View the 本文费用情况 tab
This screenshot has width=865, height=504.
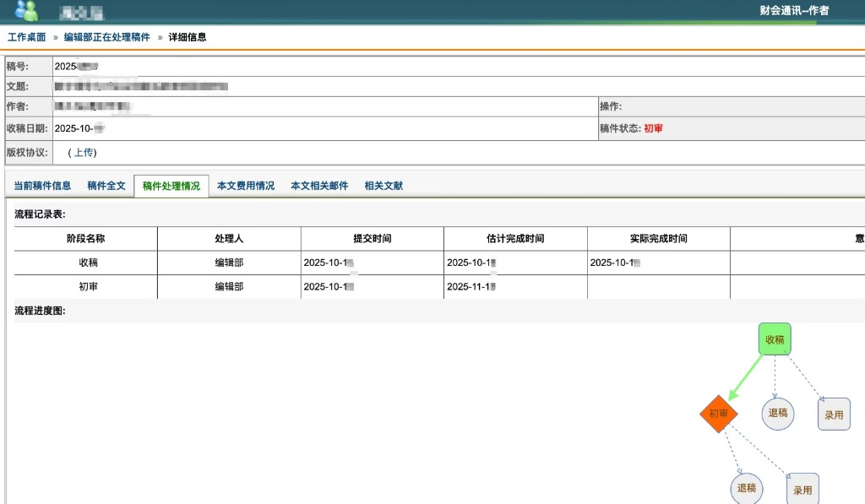point(246,186)
